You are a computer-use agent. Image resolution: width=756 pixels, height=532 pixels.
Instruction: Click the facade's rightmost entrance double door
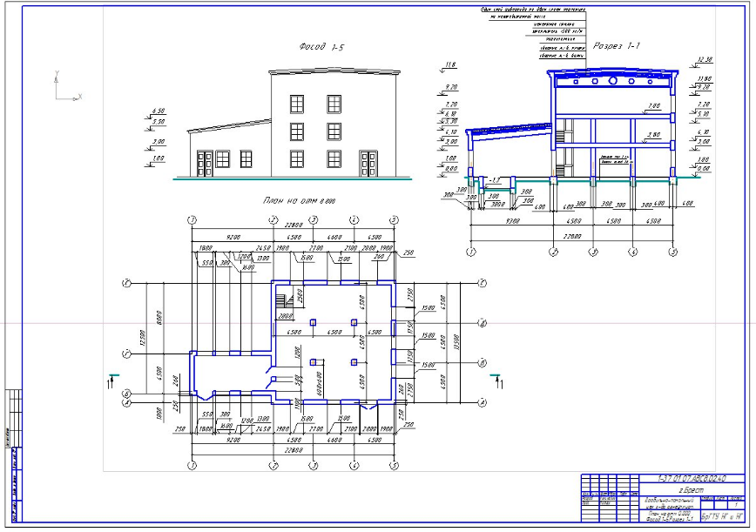(368, 164)
